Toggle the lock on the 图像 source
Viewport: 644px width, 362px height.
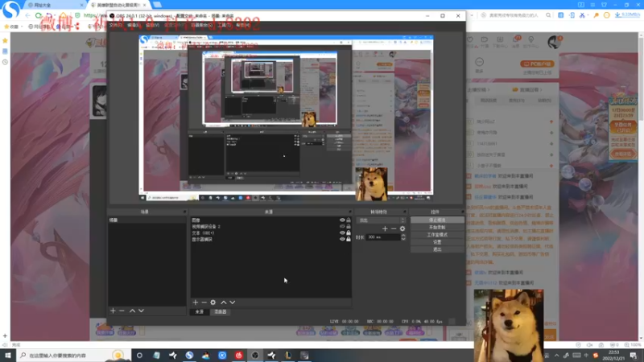[x=349, y=220]
